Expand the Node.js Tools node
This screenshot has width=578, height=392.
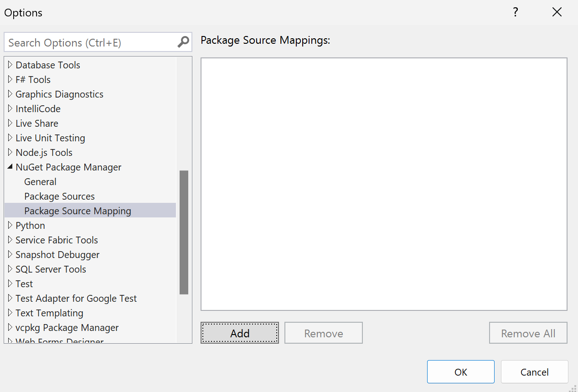[x=10, y=152]
